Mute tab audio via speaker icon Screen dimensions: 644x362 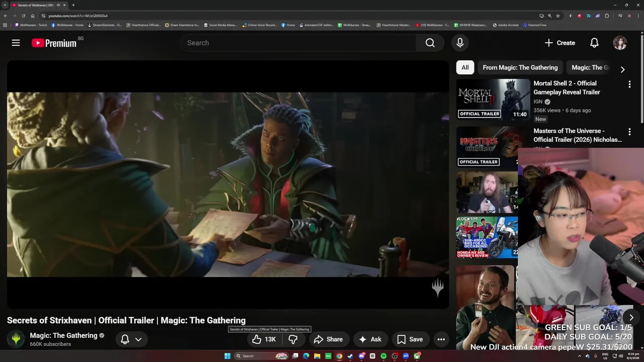(x=58, y=5)
